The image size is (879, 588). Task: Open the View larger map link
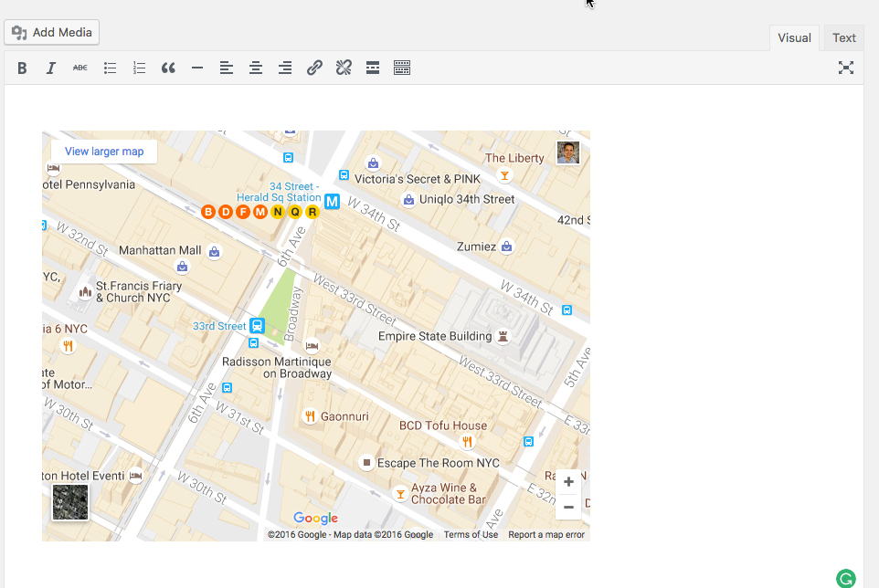click(104, 152)
